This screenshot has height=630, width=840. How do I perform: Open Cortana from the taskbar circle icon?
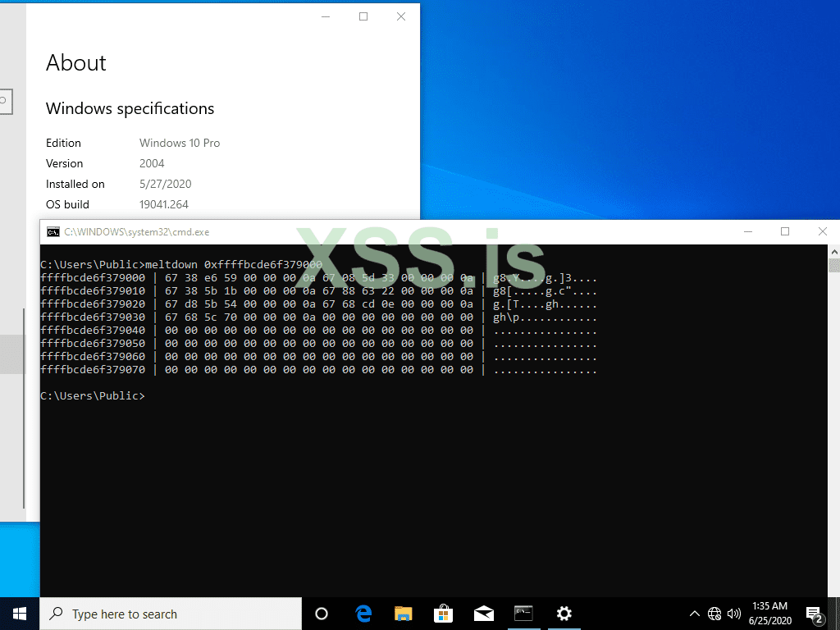coord(322,614)
